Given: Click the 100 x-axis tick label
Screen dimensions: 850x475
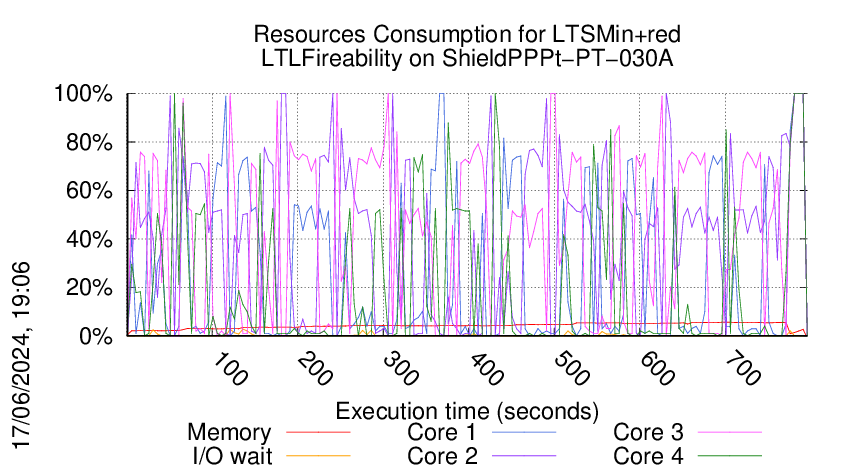Looking at the screenshot, I should pos(230,369).
